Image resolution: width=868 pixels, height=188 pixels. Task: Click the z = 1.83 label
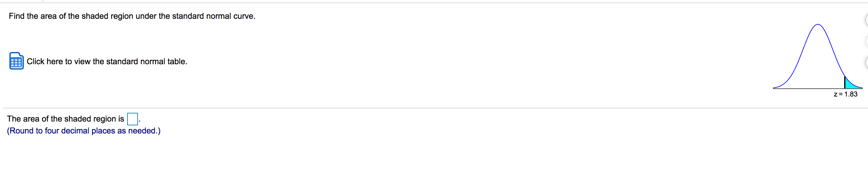[845, 94]
